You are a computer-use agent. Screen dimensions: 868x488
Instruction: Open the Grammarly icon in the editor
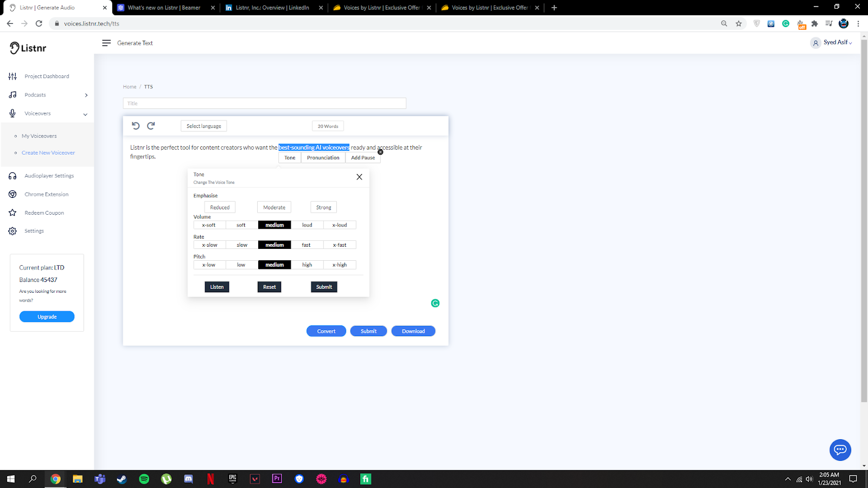click(435, 303)
